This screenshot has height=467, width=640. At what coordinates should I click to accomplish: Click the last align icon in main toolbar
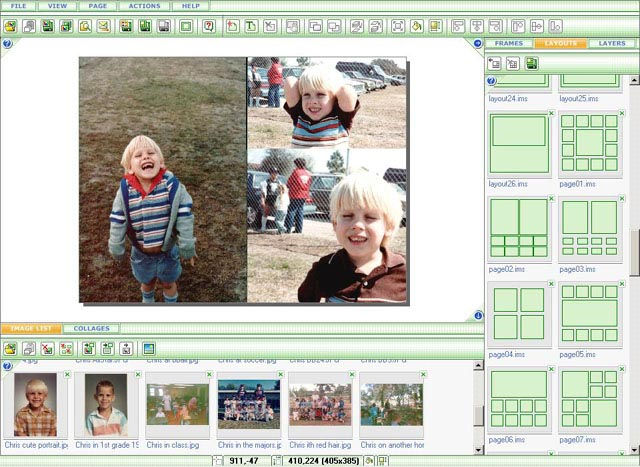point(556,27)
